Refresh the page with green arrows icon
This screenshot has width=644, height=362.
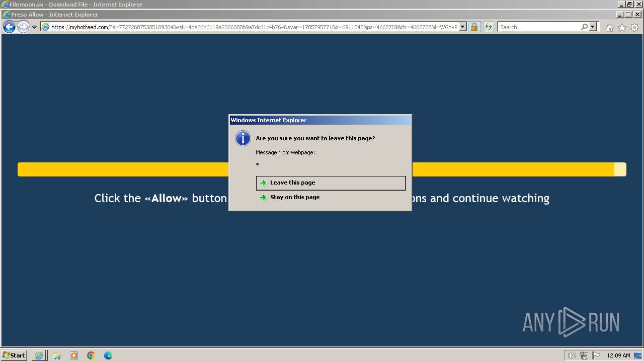point(488,27)
